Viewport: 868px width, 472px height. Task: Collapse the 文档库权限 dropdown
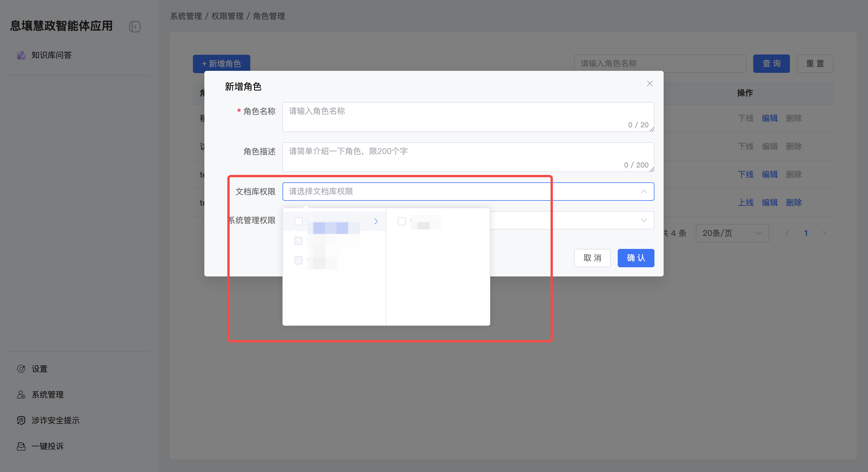(x=644, y=192)
